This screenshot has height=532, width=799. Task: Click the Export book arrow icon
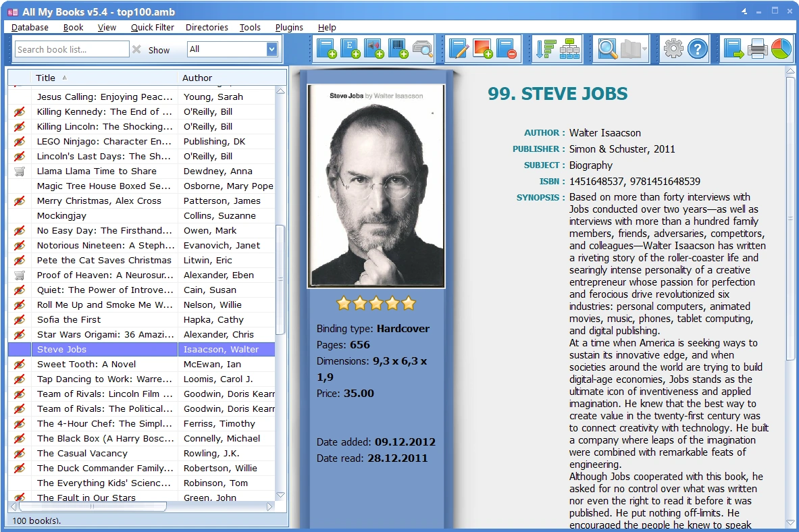click(733, 49)
